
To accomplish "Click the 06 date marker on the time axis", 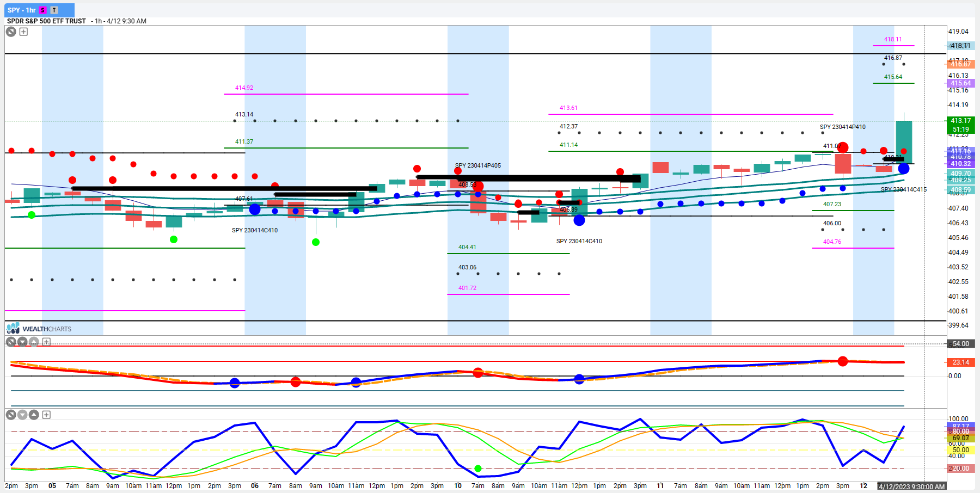I will [255, 486].
